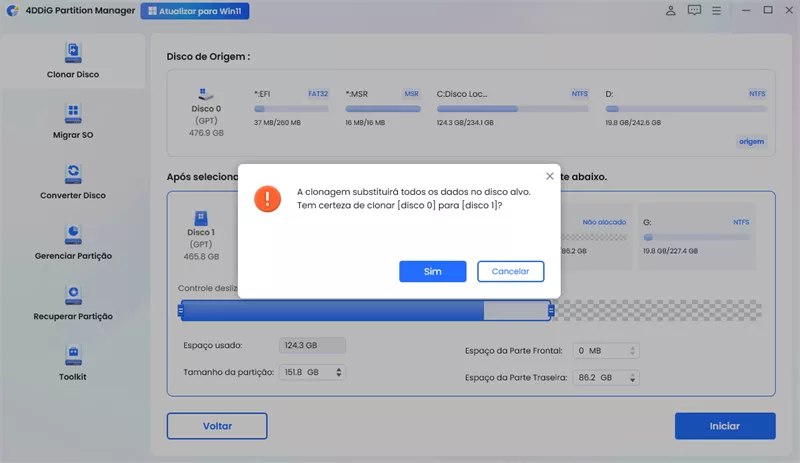Click the Atualizar para Win11 button

click(195, 12)
